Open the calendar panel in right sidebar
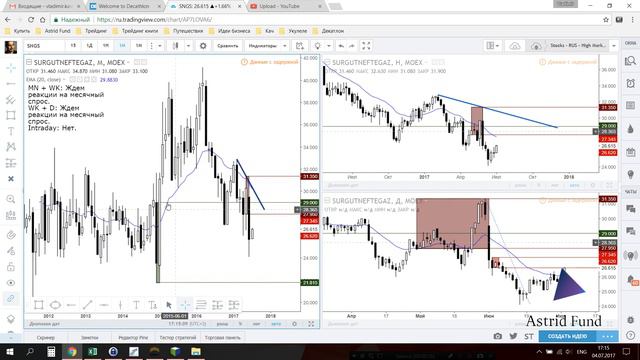The width and height of the screenshot is (640, 360). point(631,152)
